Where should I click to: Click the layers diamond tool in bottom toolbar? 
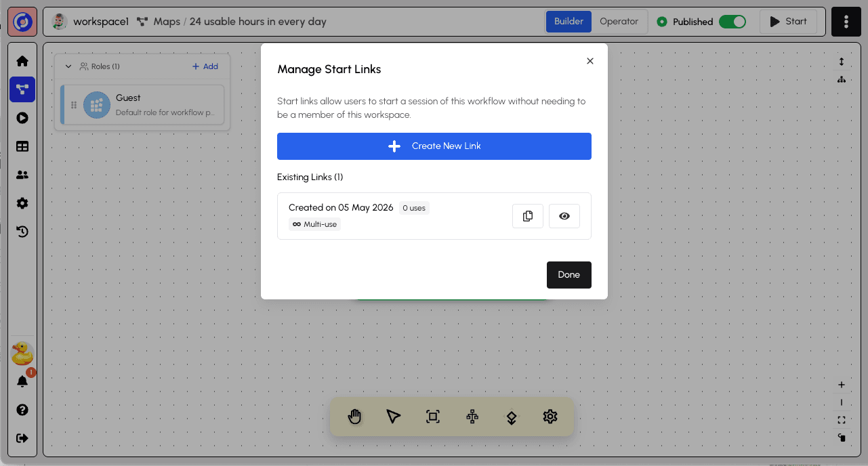coord(512,417)
